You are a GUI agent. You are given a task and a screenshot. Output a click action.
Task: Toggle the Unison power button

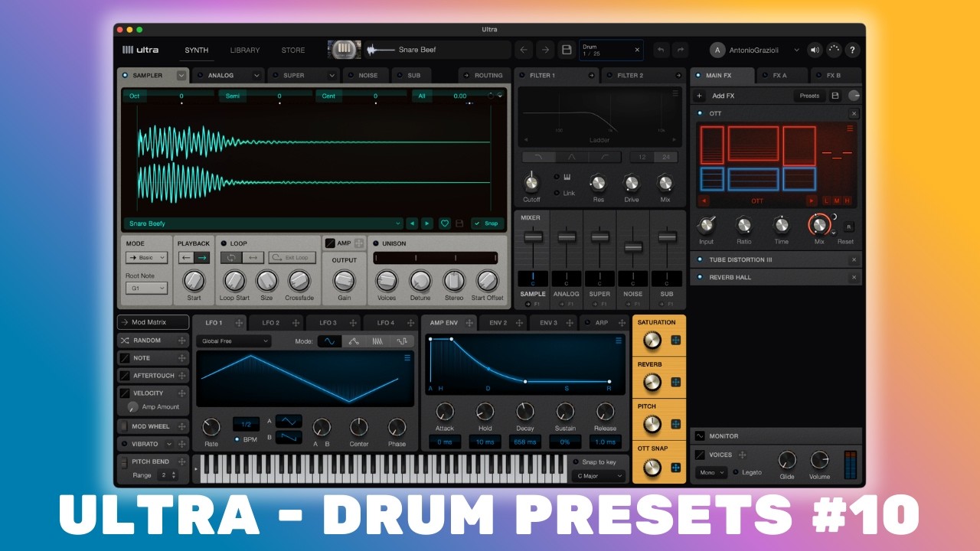(376, 243)
